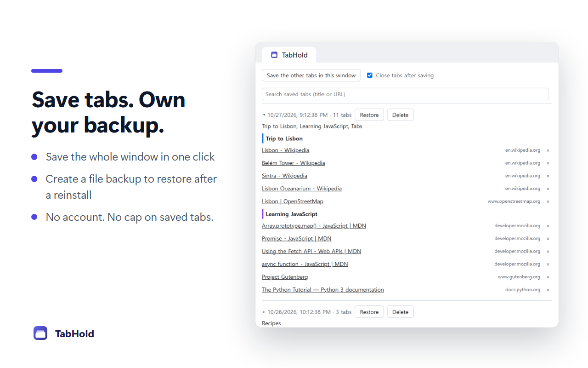Image resolution: width=588 pixels, height=368 pixels.
Task: Click the TabHold brand name at bottom left
Action: click(74, 334)
